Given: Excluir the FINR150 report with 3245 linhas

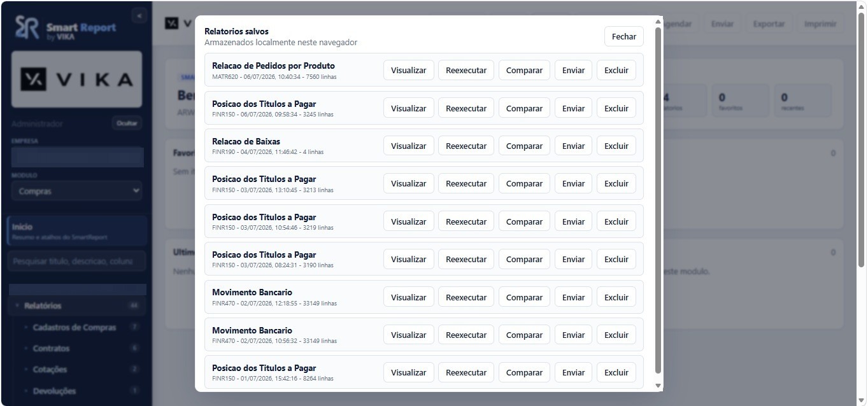Looking at the screenshot, I should (x=616, y=108).
